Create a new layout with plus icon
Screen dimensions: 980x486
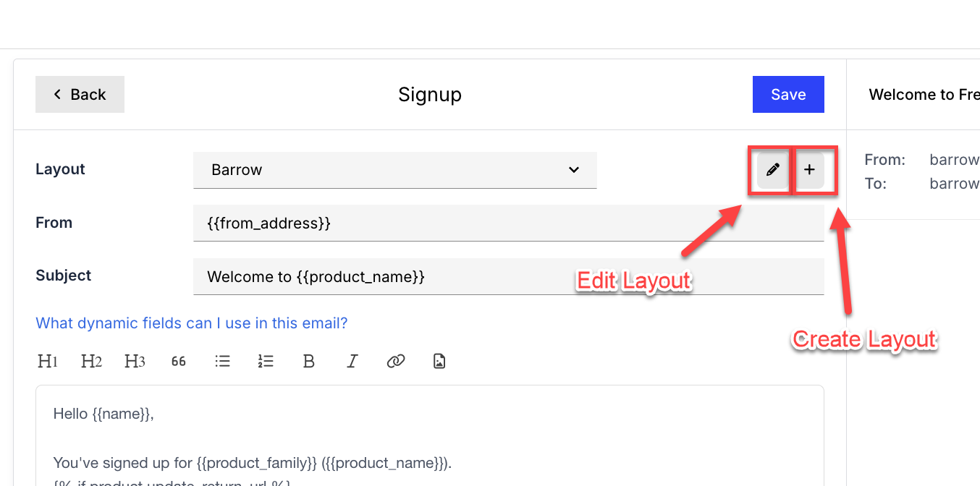tap(810, 170)
